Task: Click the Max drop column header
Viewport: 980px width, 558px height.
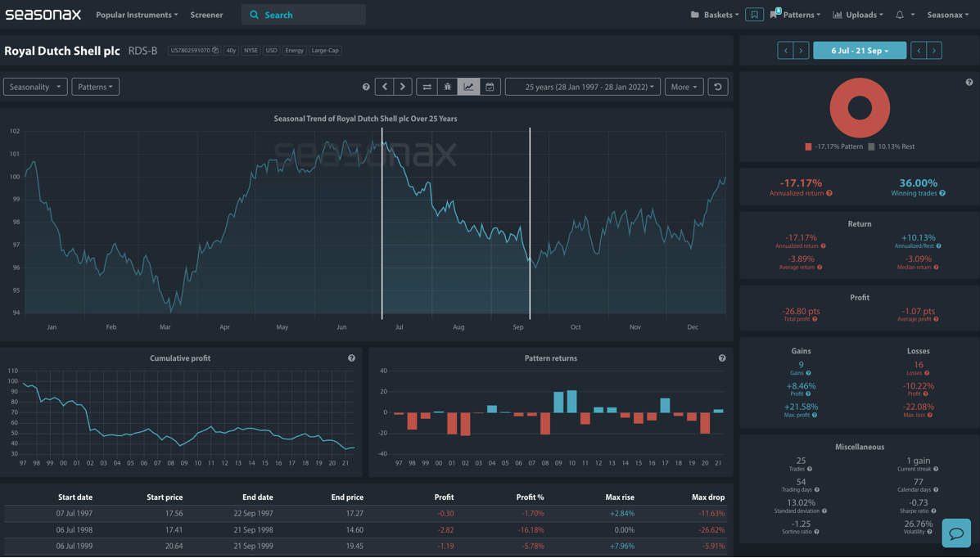Action: [x=708, y=497]
